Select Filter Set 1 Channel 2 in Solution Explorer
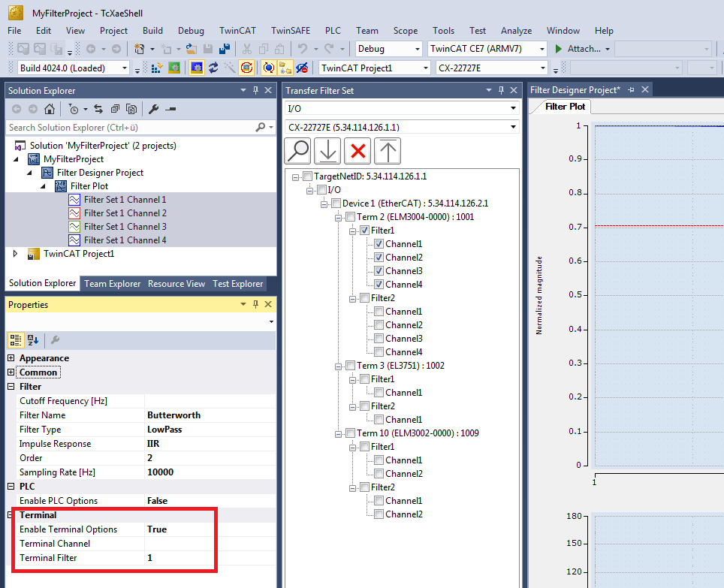 coord(125,213)
